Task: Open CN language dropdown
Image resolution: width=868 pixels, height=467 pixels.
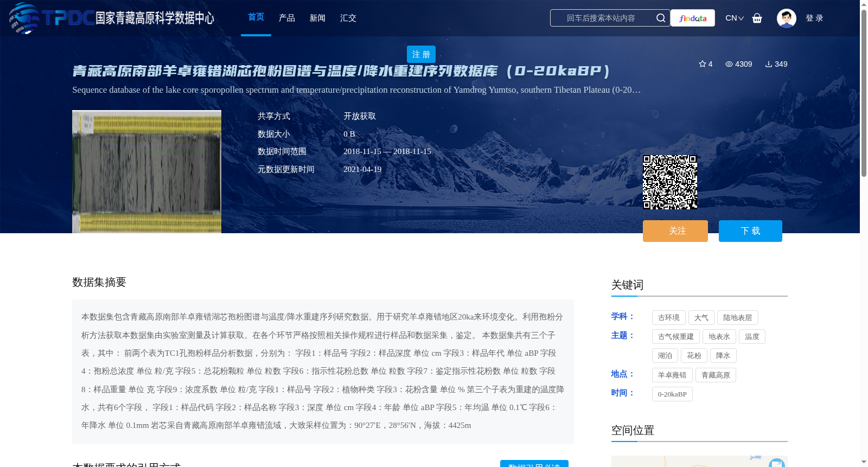Action: pos(735,18)
